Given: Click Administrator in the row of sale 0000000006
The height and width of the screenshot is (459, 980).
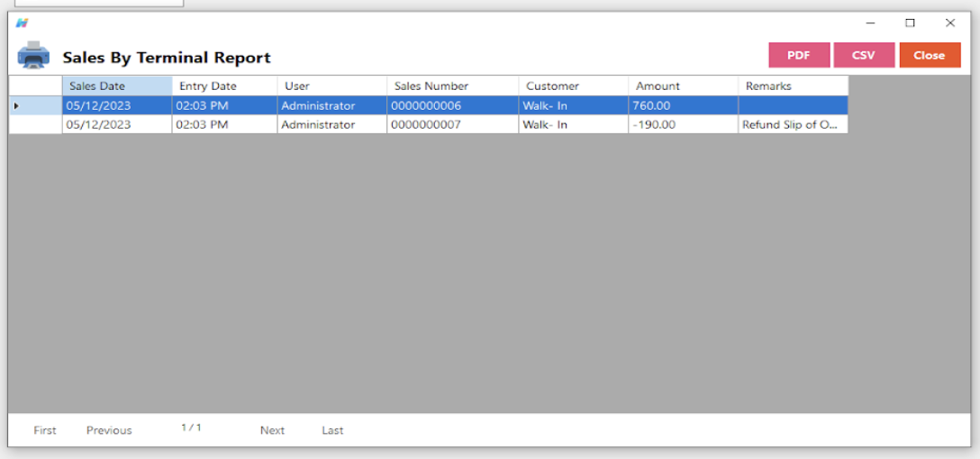Looking at the screenshot, I should point(331,105).
